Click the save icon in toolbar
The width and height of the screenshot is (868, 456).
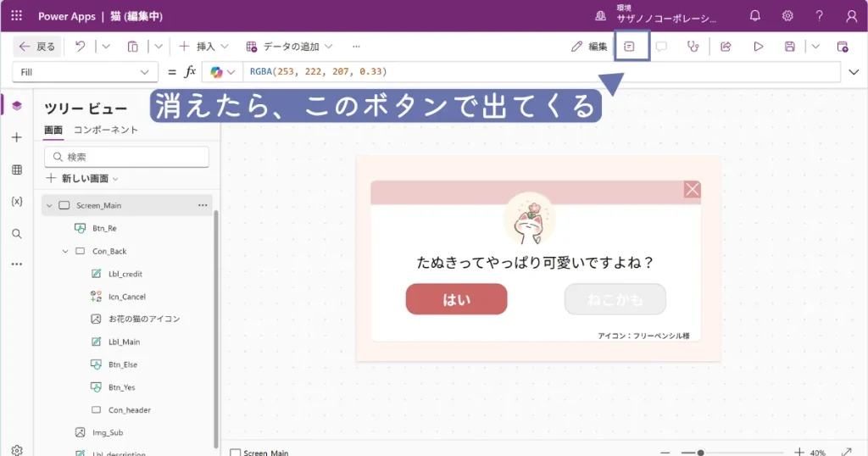click(x=790, y=47)
